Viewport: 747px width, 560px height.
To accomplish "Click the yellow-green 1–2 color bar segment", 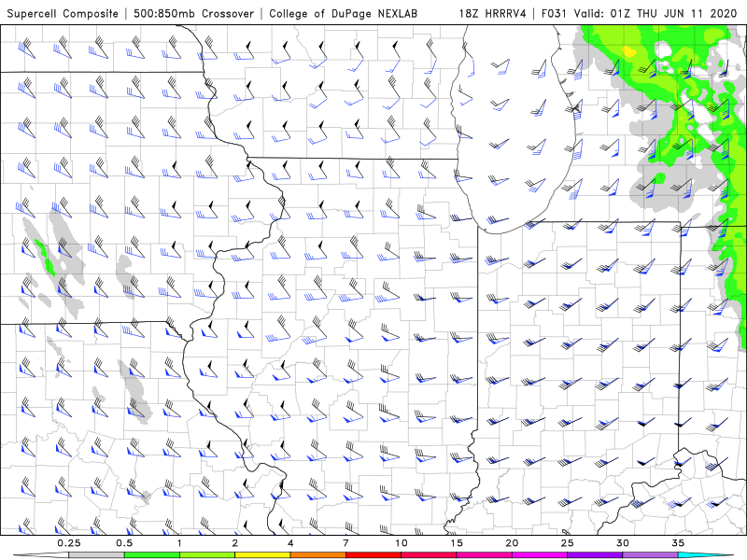I will pyautogui.click(x=207, y=555).
